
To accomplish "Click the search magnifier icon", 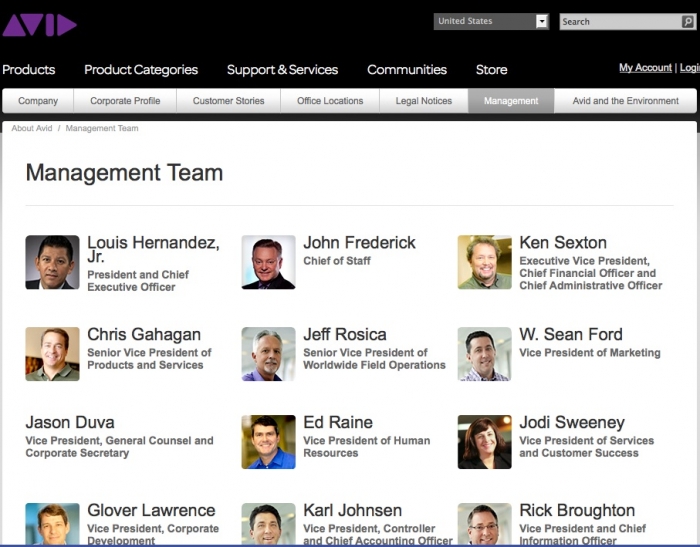I will (x=688, y=21).
